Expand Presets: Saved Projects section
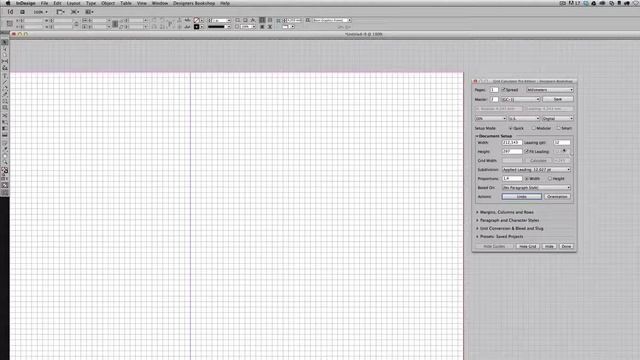The width and height of the screenshot is (640, 360). (x=477, y=237)
